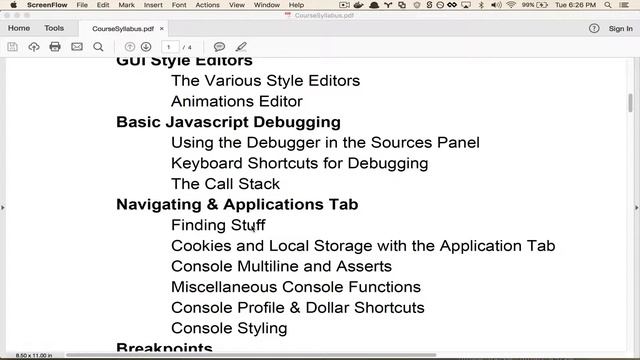
Task: Click the page number input field
Action: [x=170, y=47]
